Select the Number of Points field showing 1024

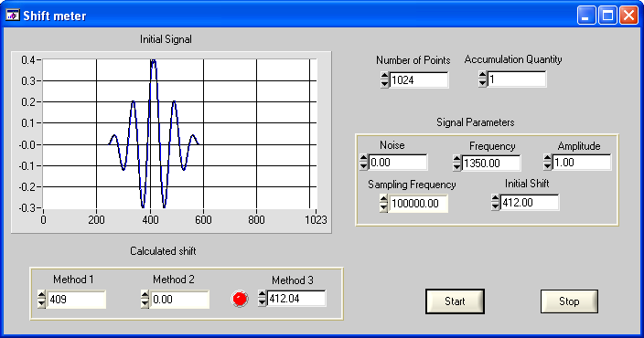[419, 80]
